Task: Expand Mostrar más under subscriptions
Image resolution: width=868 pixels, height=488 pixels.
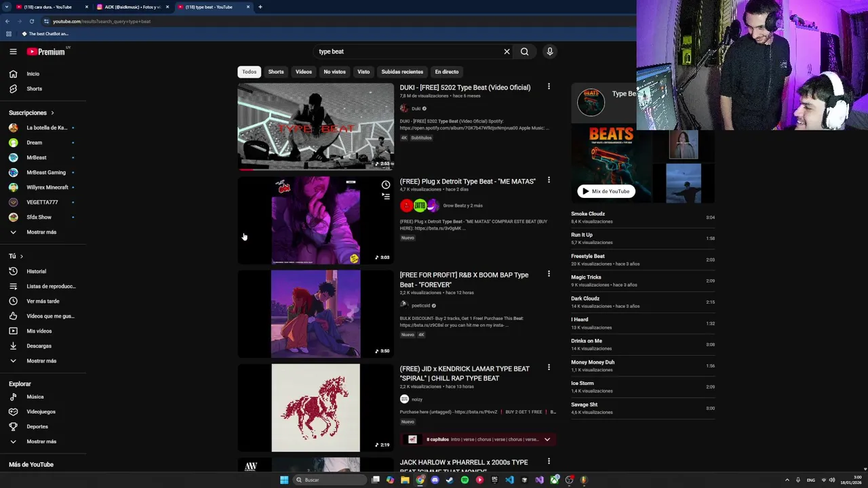Action: [43, 232]
